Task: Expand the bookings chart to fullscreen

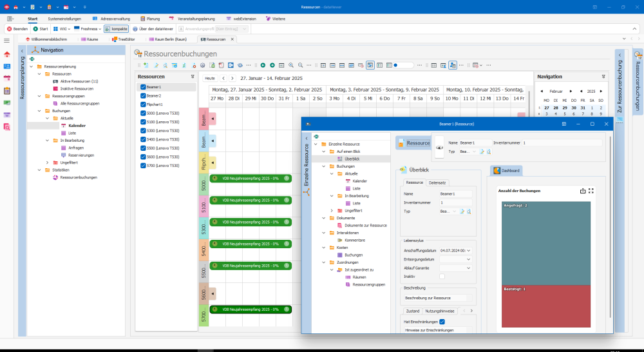Action: click(591, 191)
